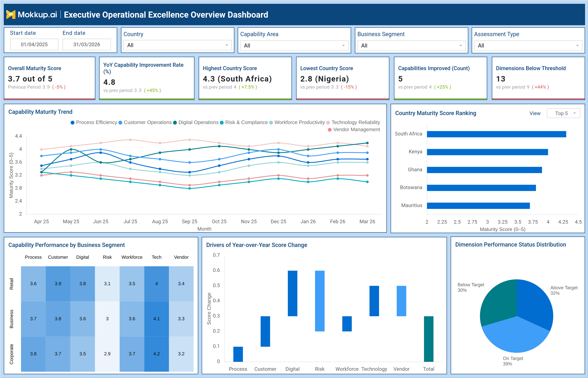The image size is (588, 378).
Task: Click the Workforce heatmap column header
Action: tap(132, 257)
